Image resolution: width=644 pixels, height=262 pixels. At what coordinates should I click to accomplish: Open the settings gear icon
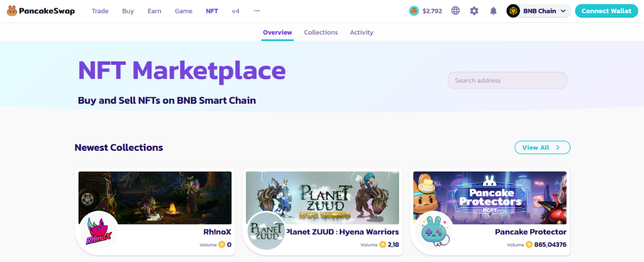click(474, 11)
